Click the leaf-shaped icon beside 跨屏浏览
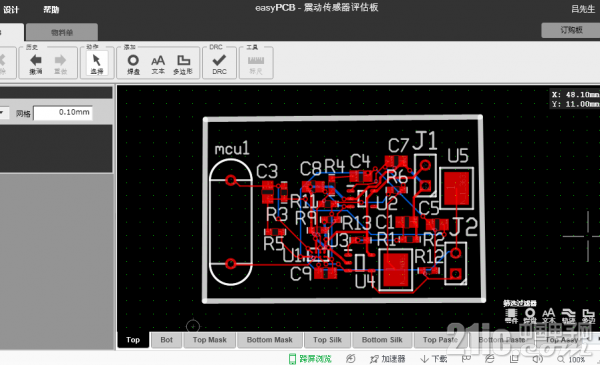 coord(351,359)
